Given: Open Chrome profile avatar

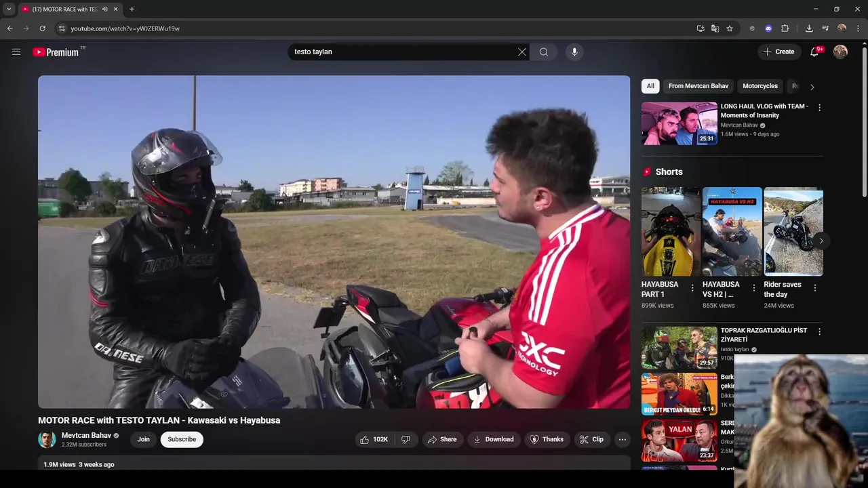Looking at the screenshot, I should pos(842,28).
